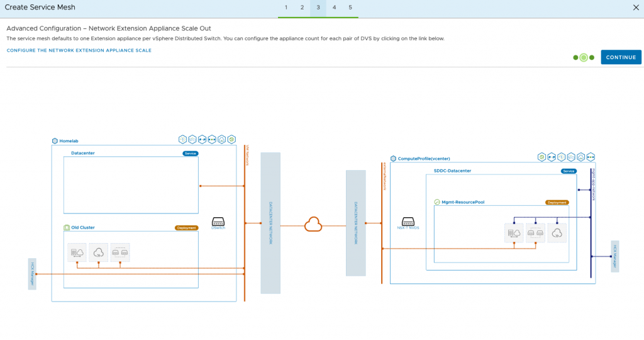Click the green circular hexagon icon above Homelab
The width and height of the screenshot is (644, 340).
coord(231,139)
